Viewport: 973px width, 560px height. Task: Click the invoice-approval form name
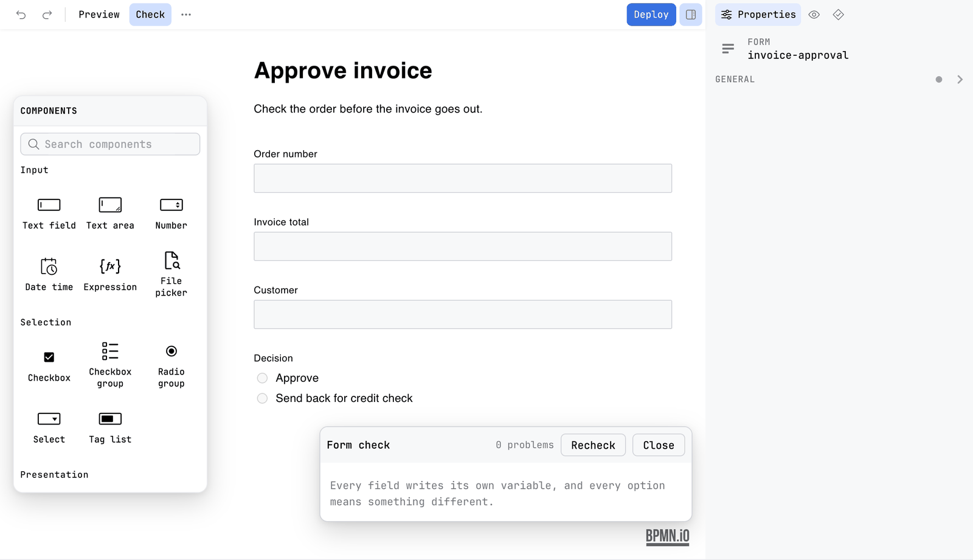[x=798, y=55]
